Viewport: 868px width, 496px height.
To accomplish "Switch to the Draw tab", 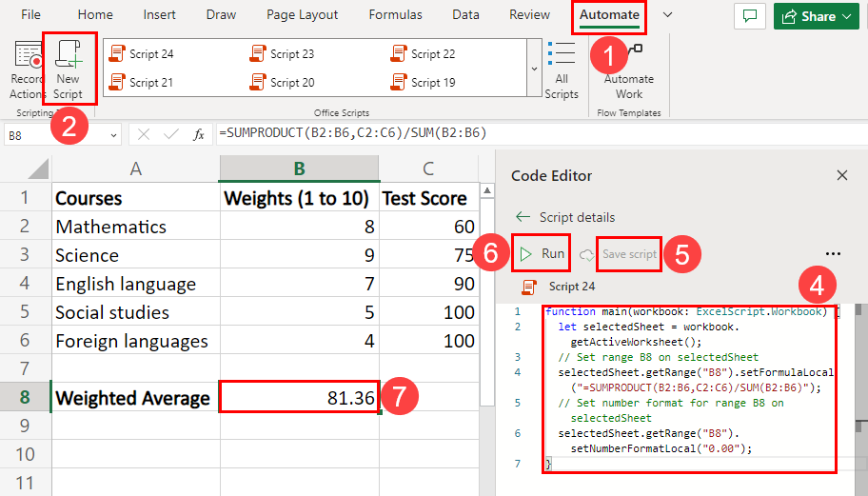I will [x=221, y=15].
